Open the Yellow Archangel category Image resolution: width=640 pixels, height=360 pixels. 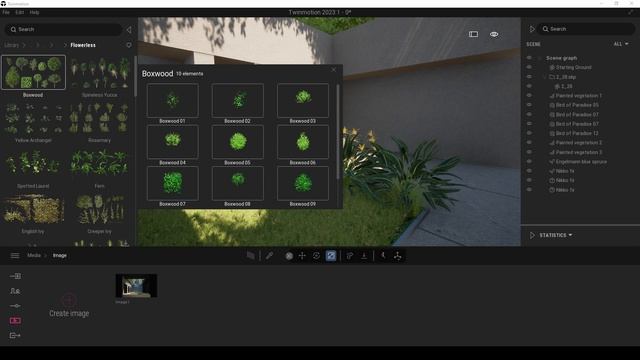tap(33, 122)
